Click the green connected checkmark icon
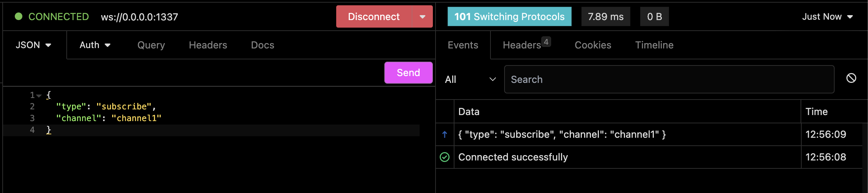The image size is (868, 193). [x=445, y=157]
